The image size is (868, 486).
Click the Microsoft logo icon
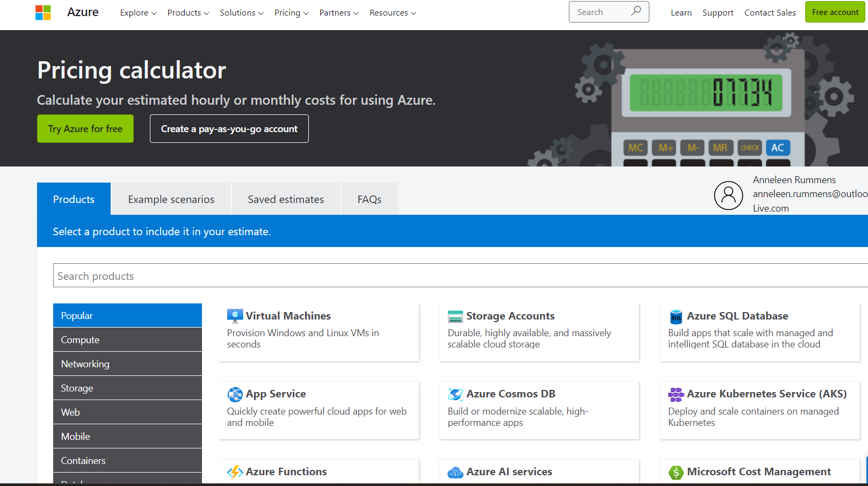point(43,12)
